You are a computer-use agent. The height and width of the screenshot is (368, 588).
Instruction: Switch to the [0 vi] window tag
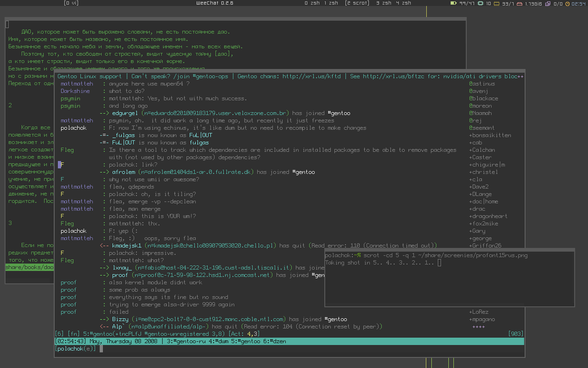coord(71,3)
